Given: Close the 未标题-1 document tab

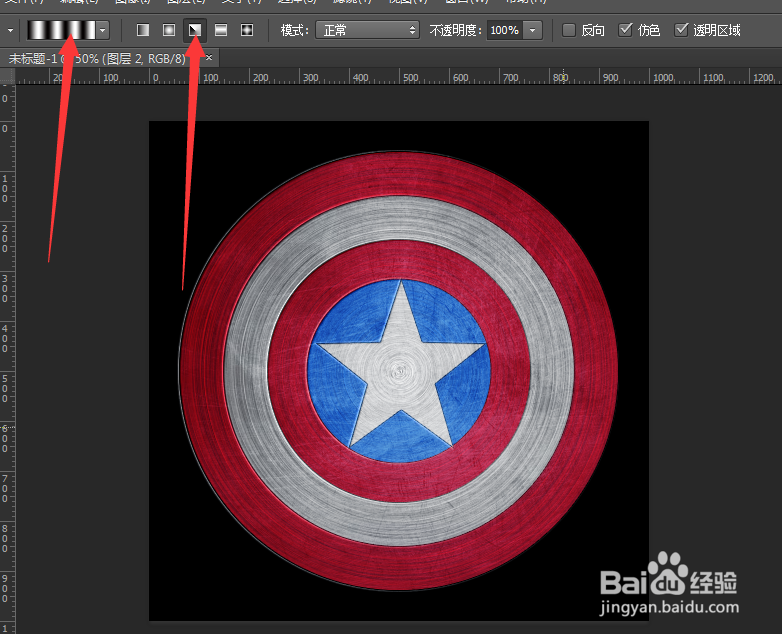Looking at the screenshot, I should (209, 58).
